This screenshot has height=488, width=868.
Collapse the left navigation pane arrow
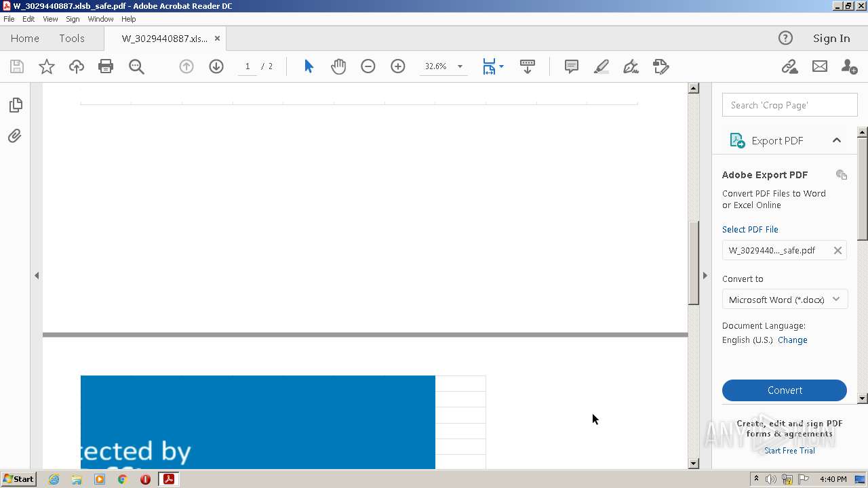tap(37, 275)
